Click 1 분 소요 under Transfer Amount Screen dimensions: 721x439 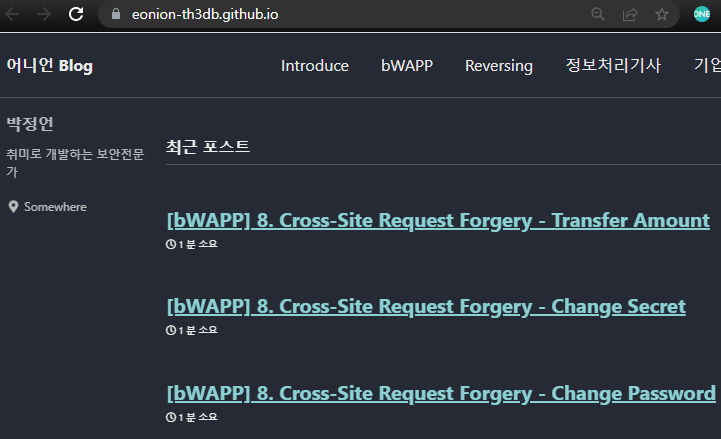198,244
